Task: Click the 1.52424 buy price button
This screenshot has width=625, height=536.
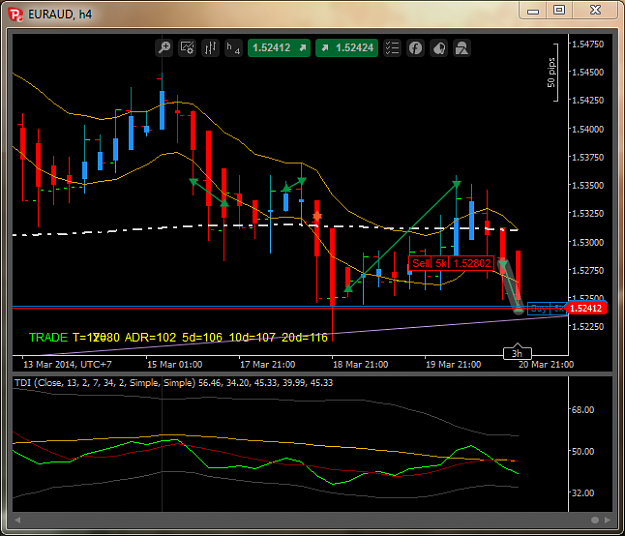Action: point(347,48)
